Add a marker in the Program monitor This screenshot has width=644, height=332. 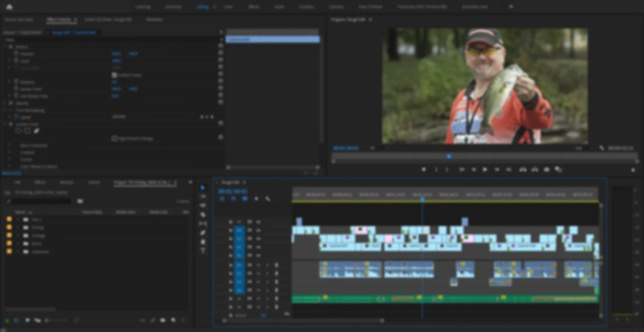[x=424, y=170]
